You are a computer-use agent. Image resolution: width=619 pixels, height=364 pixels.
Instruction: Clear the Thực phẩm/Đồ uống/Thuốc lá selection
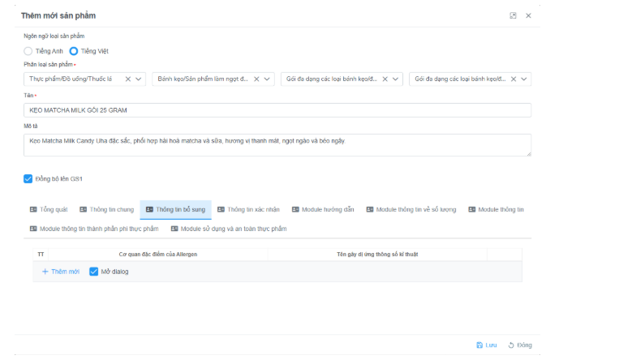pyautogui.click(x=127, y=79)
